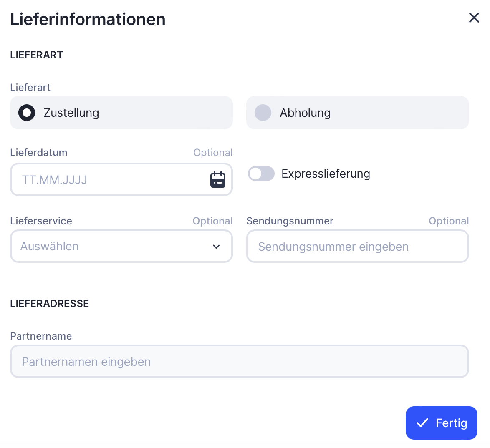Screen dimensions: 490x448
Task: Click the Expresslieferung label text
Action: tap(326, 174)
